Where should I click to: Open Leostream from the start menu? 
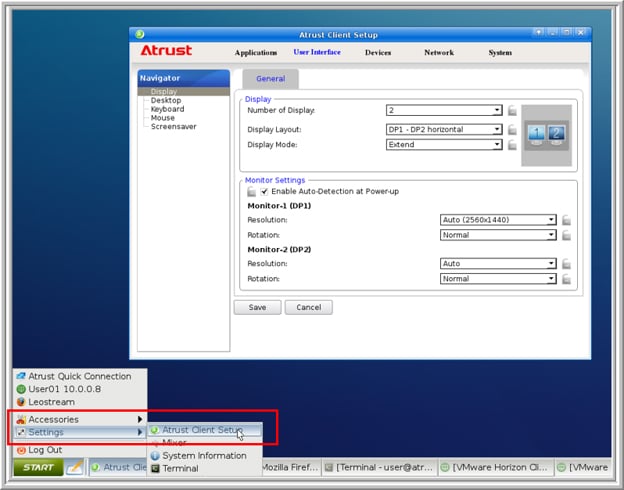(x=80, y=402)
